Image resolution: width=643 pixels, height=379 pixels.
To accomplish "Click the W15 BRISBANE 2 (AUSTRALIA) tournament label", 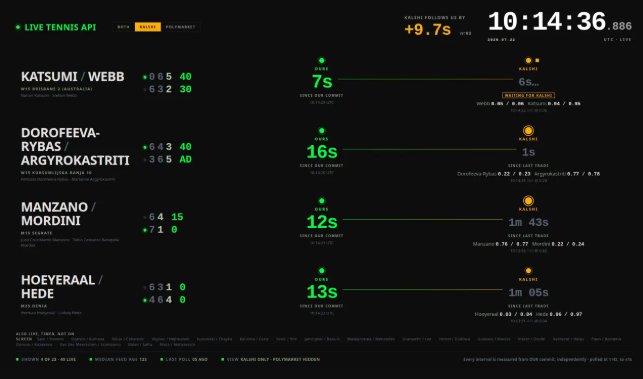I will click(x=57, y=89).
